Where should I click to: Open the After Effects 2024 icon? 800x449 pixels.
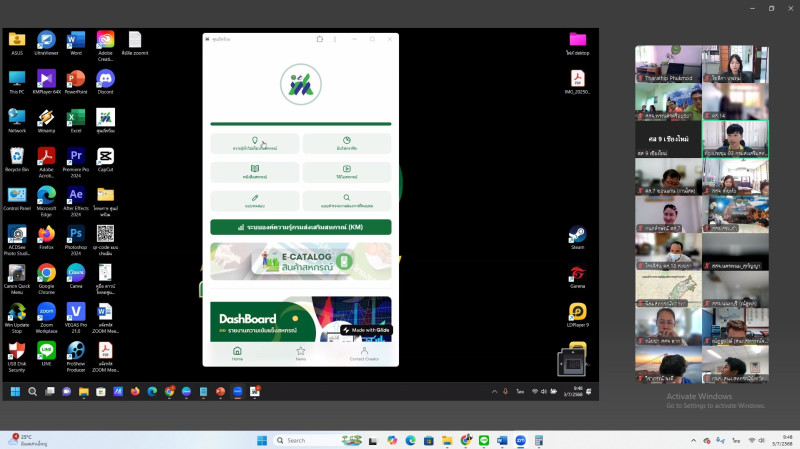(x=76, y=201)
